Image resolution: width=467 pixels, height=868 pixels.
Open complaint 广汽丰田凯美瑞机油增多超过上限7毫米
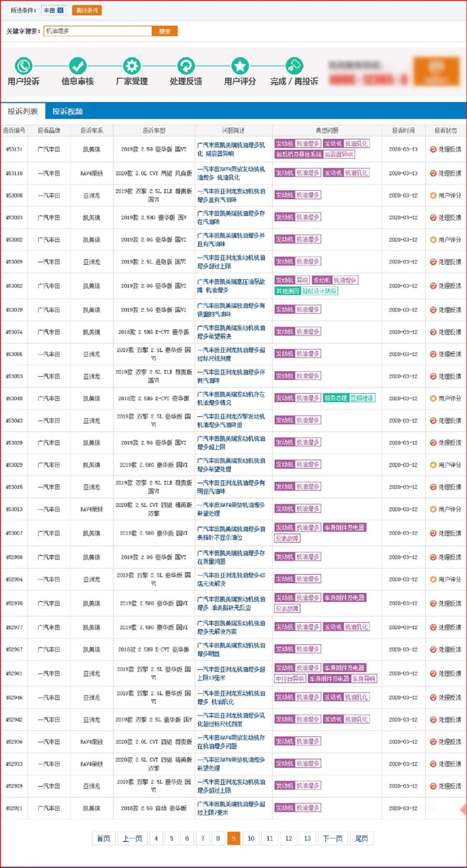[x=231, y=808]
